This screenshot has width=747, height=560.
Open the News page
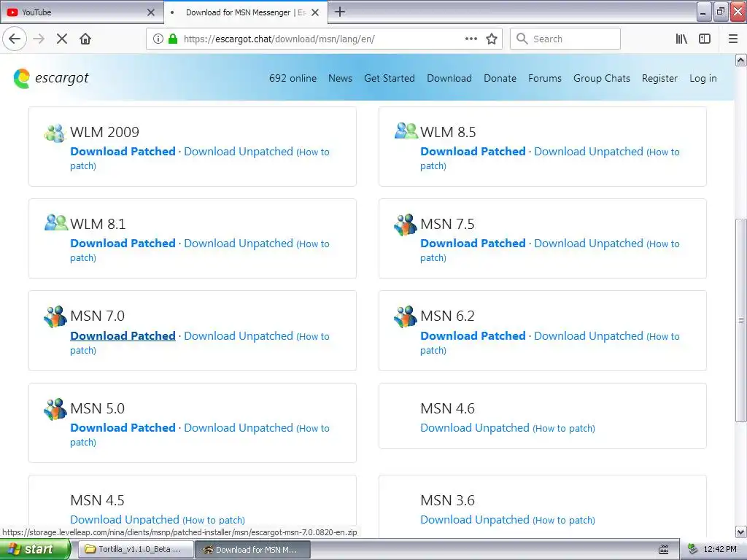(x=340, y=78)
